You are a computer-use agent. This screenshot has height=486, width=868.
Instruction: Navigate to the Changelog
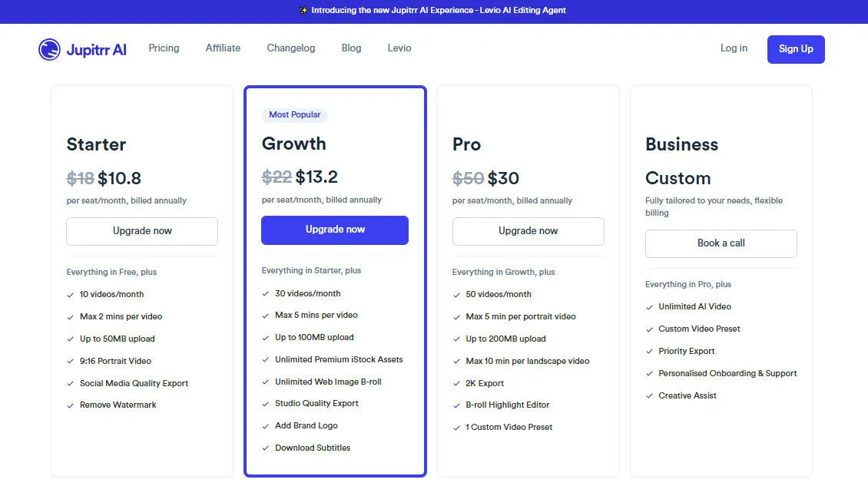(x=290, y=48)
